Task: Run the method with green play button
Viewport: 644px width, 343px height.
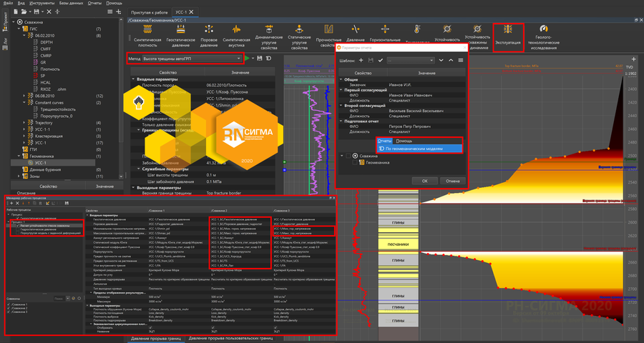Action: click(x=248, y=57)
